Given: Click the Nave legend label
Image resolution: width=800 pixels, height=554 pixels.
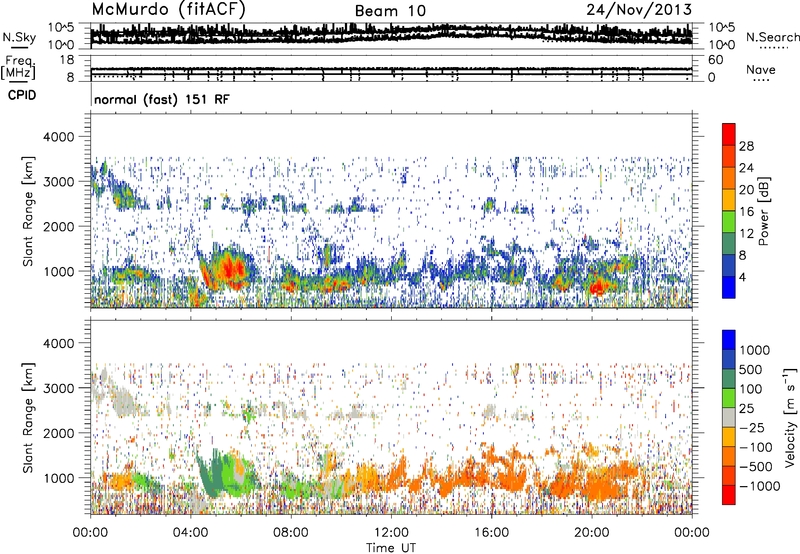Looking at the screenshot, I should coord(761,69).
